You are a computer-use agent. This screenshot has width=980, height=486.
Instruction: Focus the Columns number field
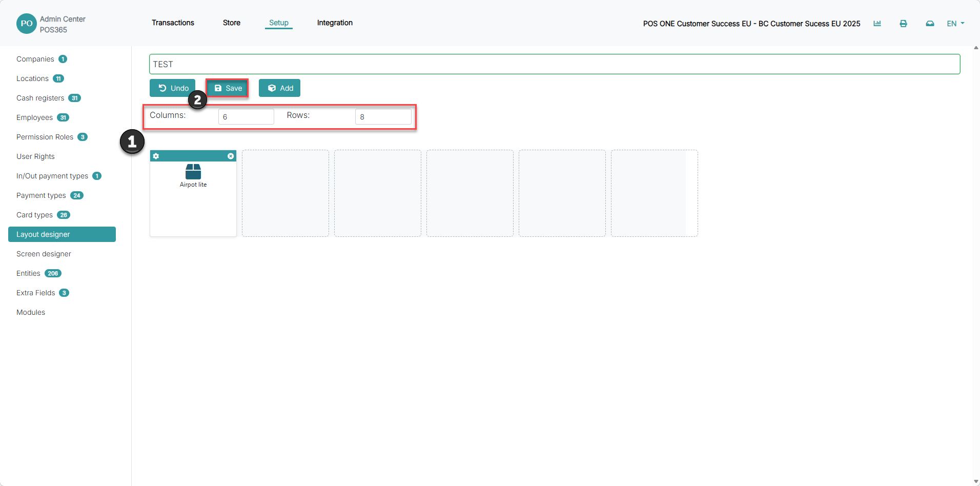pyautogui.click(x=246, y=116)
